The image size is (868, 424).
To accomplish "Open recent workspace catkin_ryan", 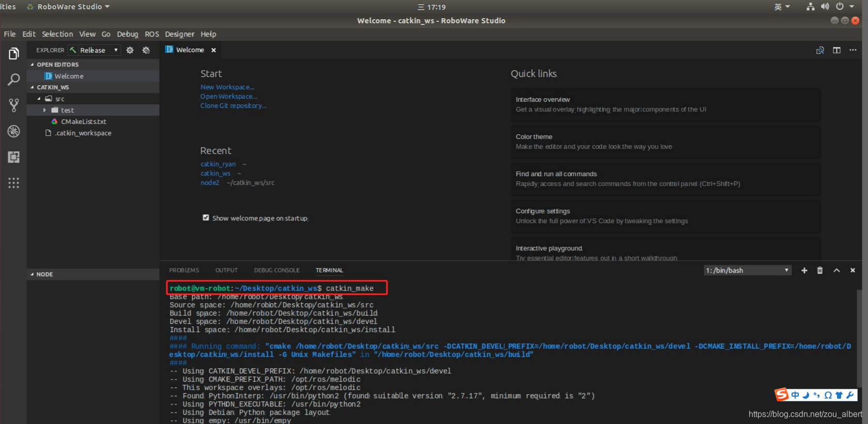I will point(218,164).
